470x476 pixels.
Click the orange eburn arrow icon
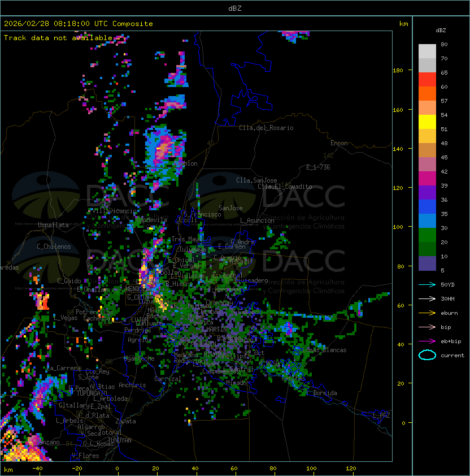427,313
